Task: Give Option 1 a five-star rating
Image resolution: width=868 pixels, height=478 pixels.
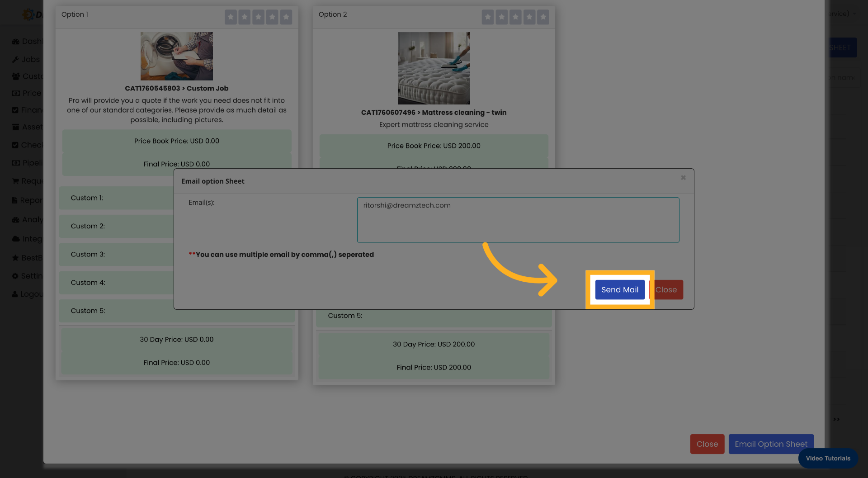Action: 286,17
